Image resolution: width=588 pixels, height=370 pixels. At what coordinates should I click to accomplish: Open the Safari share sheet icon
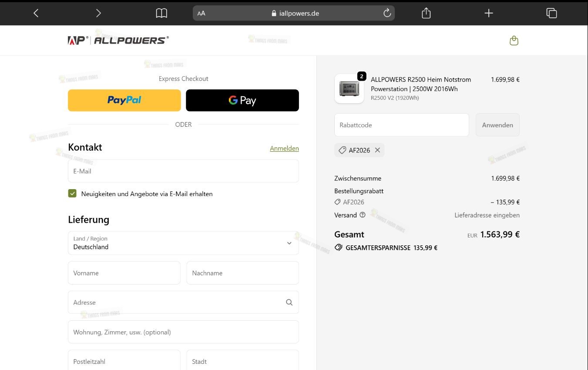coord(426,13)
